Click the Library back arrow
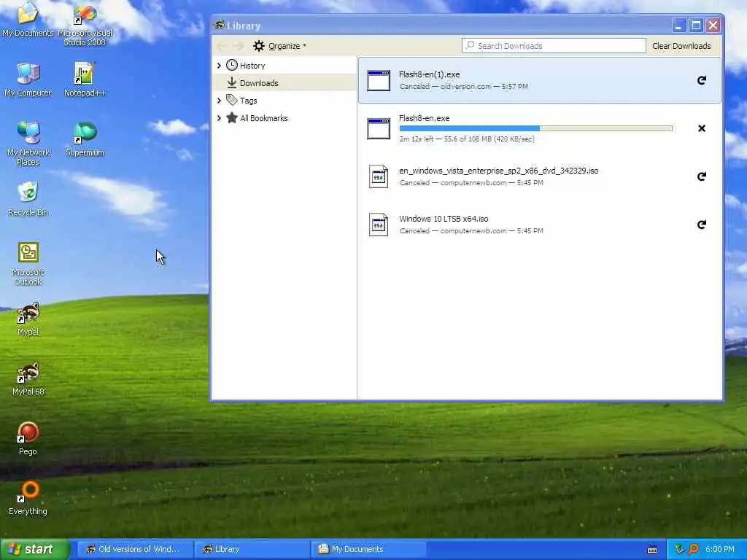This screenshot has height=560, width=747. [221, 46]
